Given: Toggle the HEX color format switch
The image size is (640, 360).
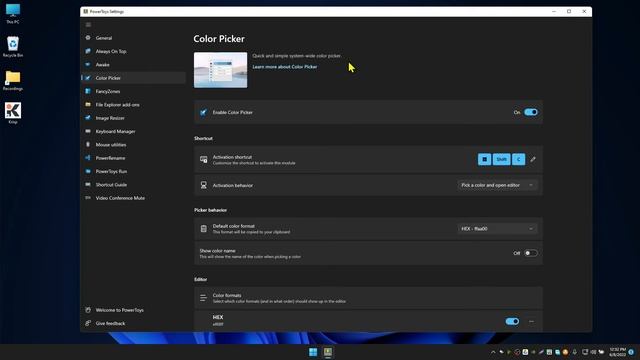Looking at the screenshot, I should [512, 321].
